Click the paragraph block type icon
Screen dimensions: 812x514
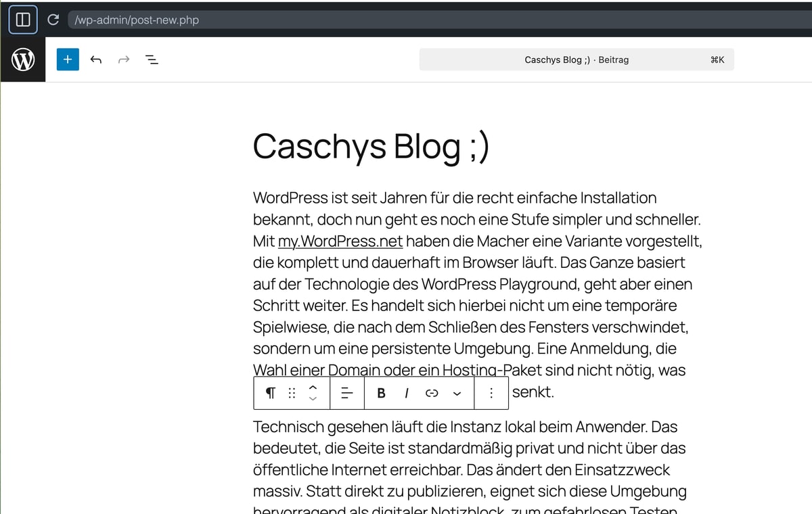coord(270,392)
